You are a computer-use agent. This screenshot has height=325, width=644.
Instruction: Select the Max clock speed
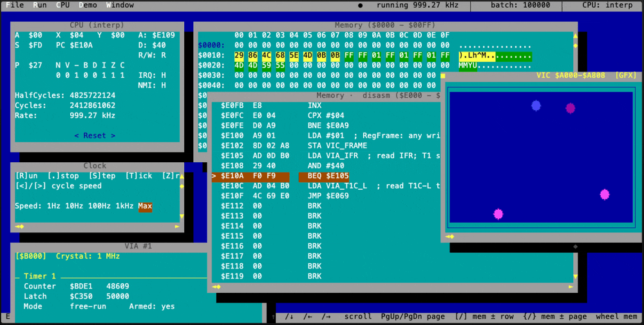[145, 207]
